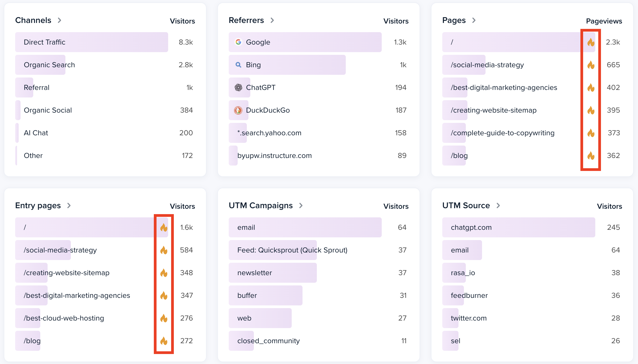The width and height of the screenshot is (638, 364).
Task: Open the Referrers report heading
Action: 246,20
